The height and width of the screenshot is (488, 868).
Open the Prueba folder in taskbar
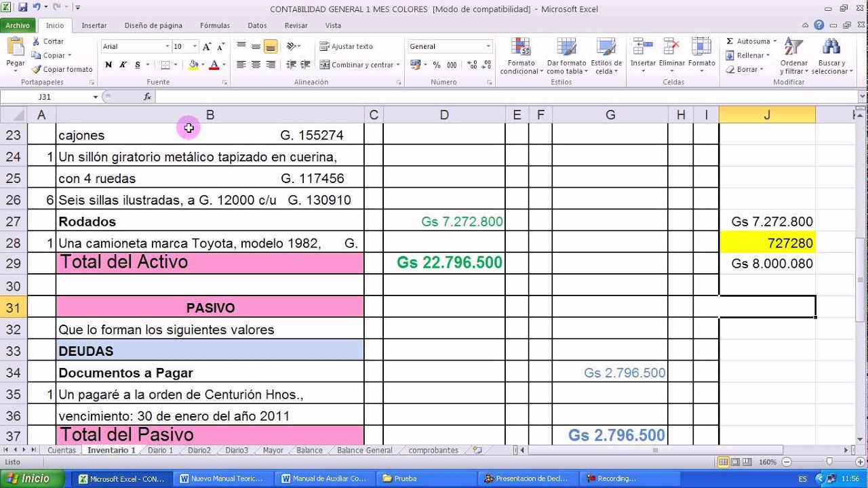426,479
